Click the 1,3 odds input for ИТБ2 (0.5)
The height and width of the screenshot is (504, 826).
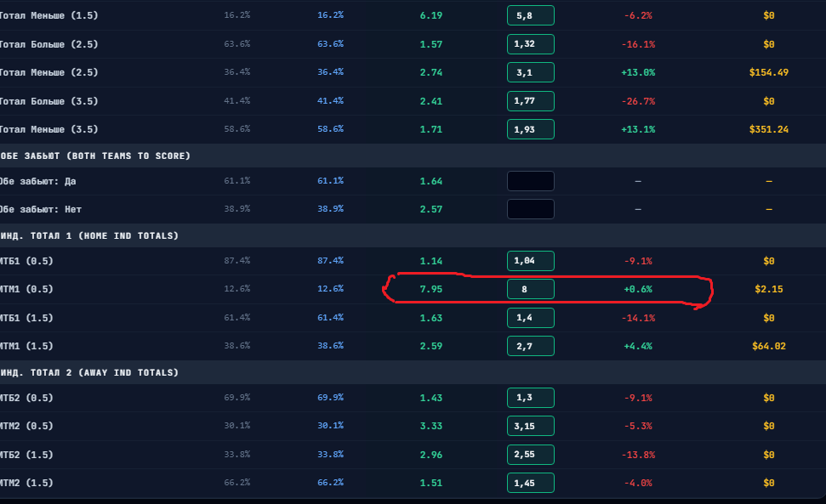coord(531,398)
